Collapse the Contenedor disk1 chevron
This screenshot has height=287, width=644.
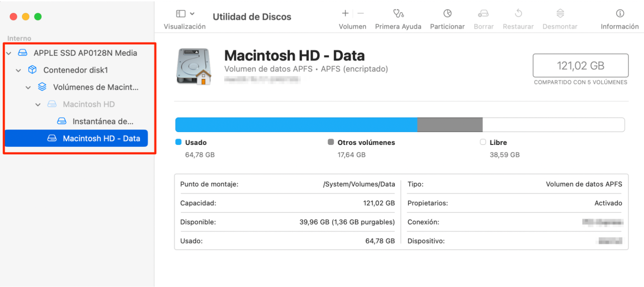coord(18,70)
